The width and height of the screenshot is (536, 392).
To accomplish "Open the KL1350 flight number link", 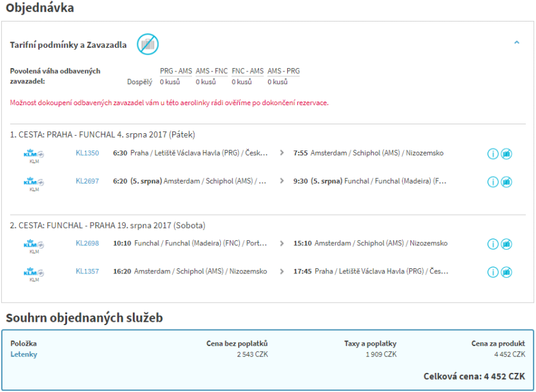I will tap(87, 153).
